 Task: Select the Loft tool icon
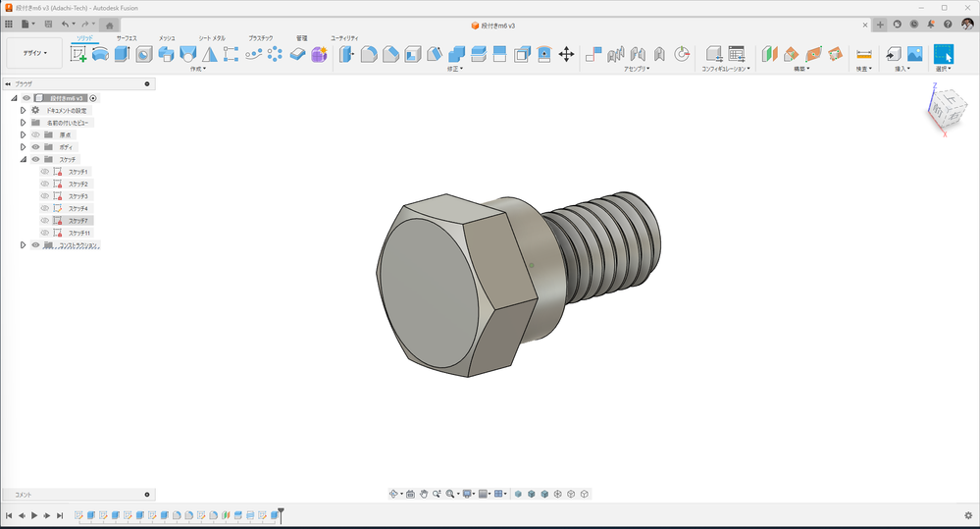(187, 54)
